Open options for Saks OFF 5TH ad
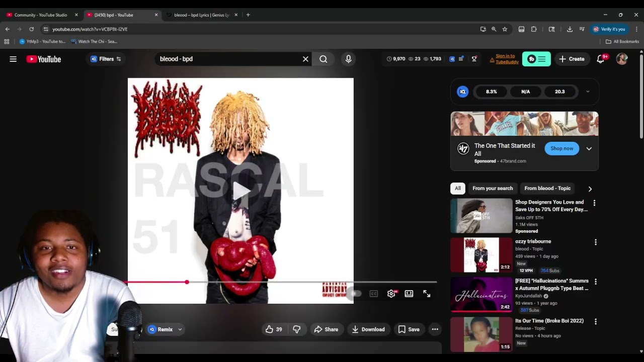644x362 pixels. tap(594, 203)
